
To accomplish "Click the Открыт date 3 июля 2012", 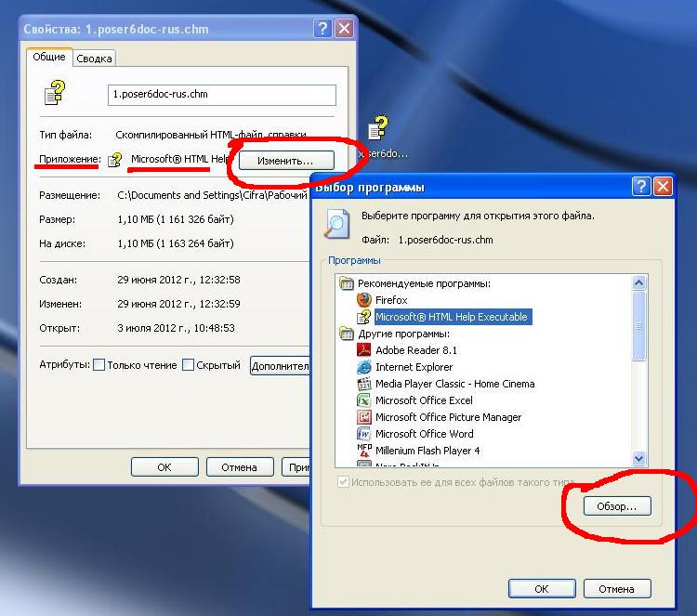I will (176, 328).
